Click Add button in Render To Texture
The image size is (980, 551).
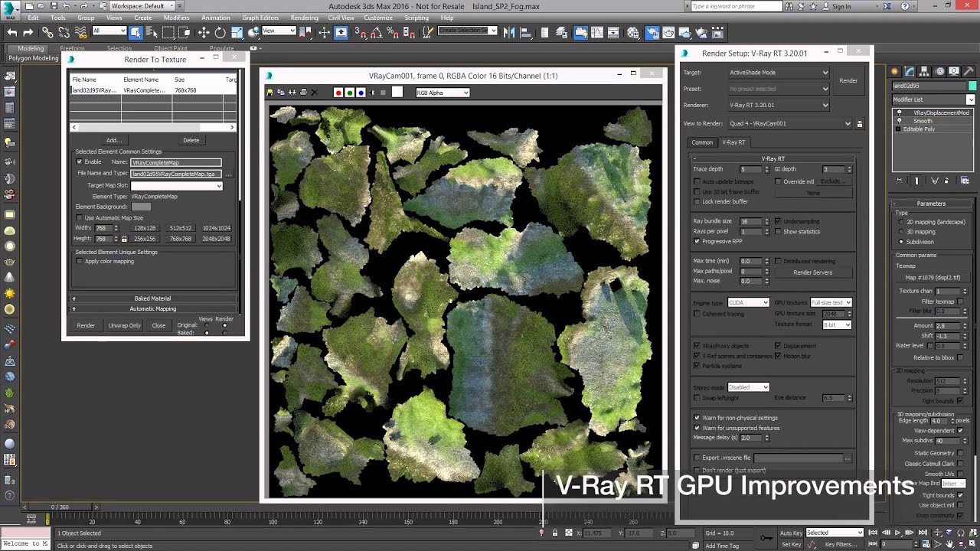[113, 140]
